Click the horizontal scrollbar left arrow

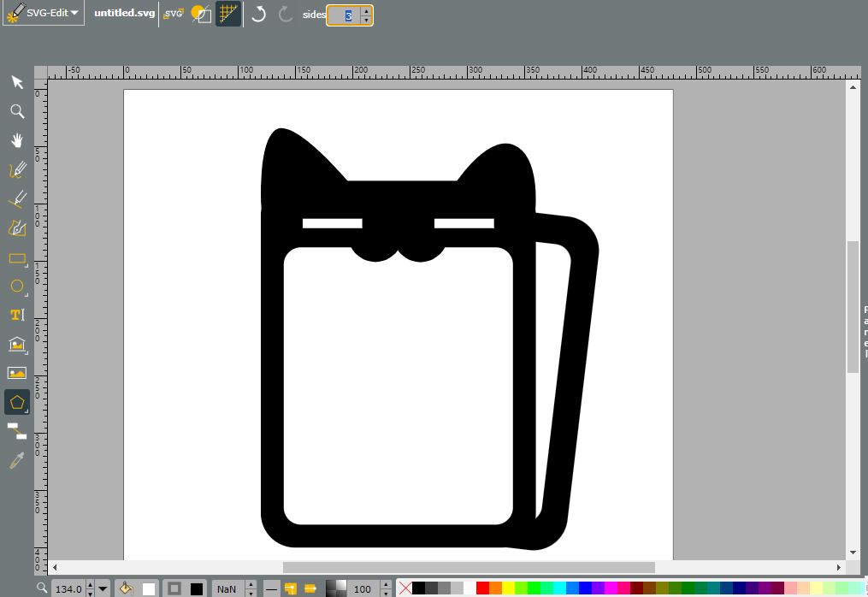(54, 567)
